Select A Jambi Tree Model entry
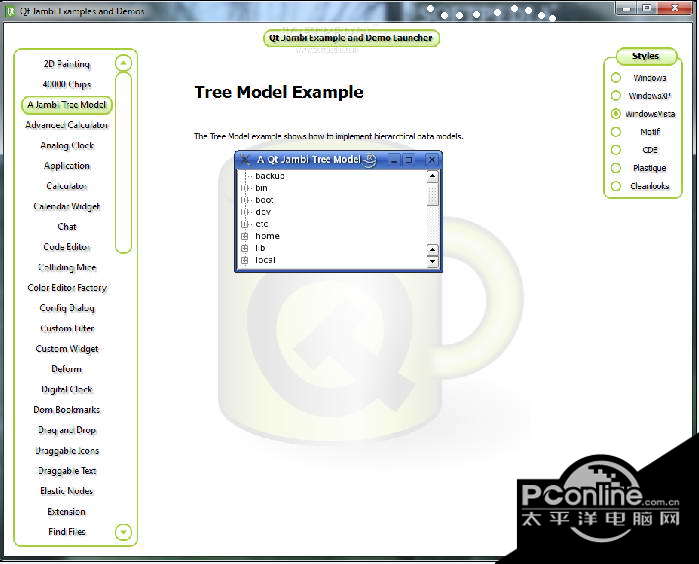The image size is (699, 564). pyautogui.click(x=67, y=105)
